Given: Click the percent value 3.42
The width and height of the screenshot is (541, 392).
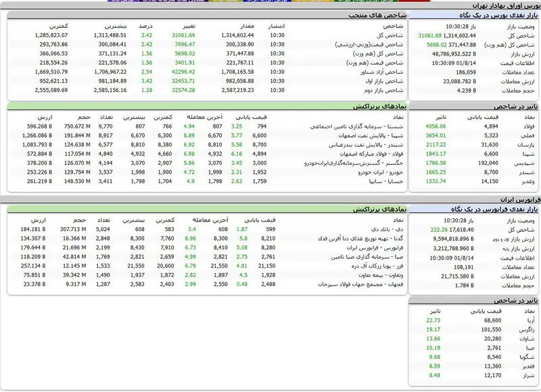Looking at the screenshot, I should (147, 81).
